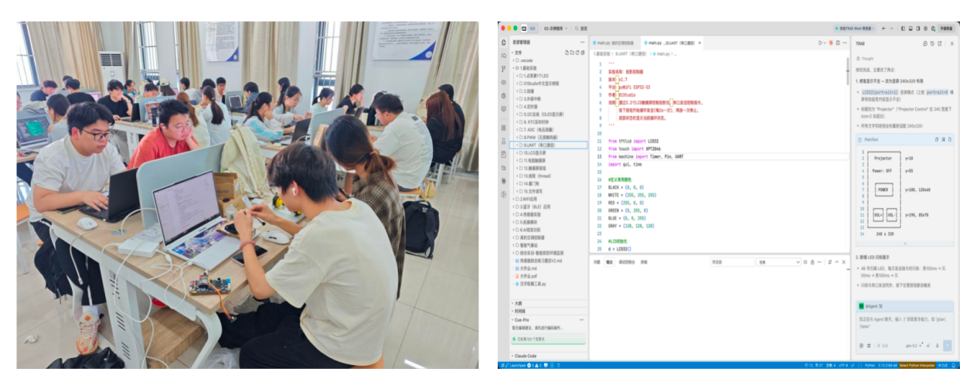Open the TRAE chat history icon
The image size is (980, 389).
click(932, 43)
